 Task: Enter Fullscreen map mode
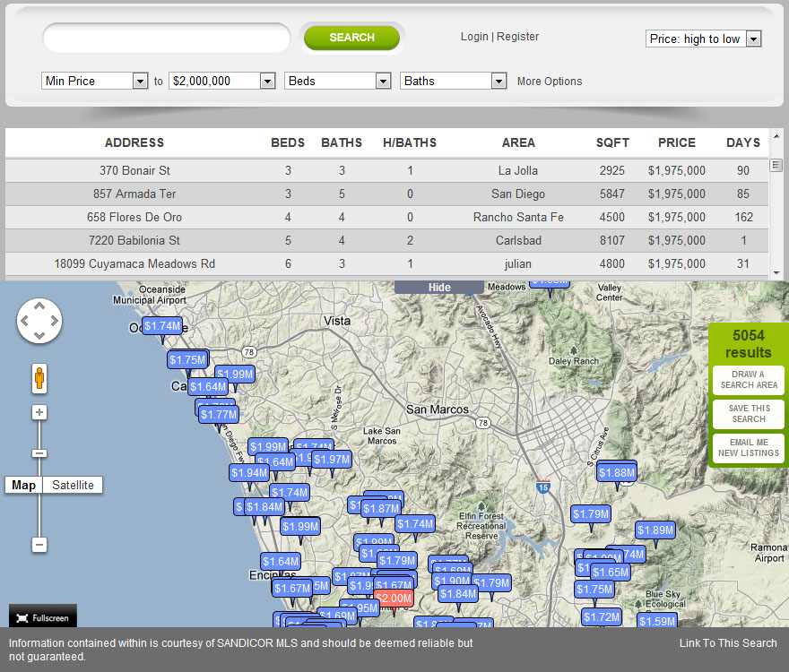[43, 617]
